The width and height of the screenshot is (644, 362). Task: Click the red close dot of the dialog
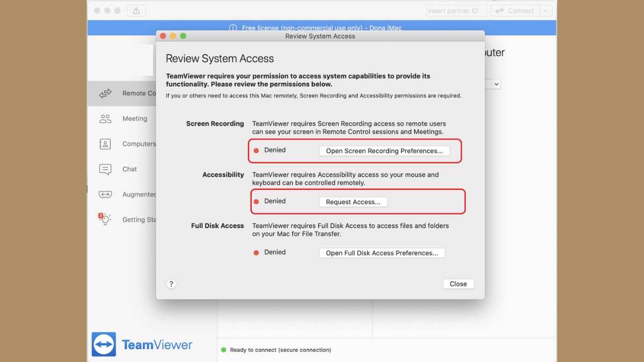click(163, 36)
